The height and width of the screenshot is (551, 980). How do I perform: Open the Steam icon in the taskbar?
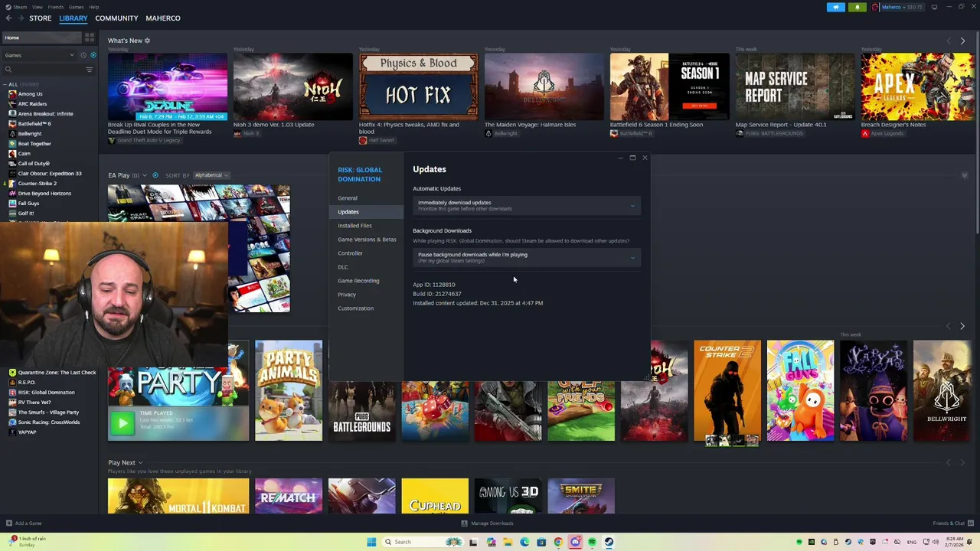(609, 542)
